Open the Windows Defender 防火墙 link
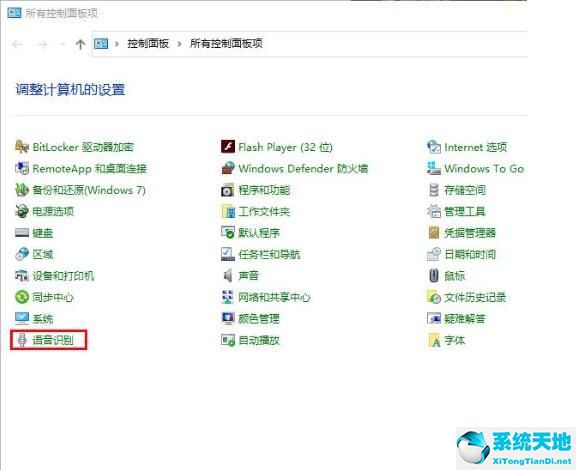Screen dimensions: 576x470 [x=303, y=169]
